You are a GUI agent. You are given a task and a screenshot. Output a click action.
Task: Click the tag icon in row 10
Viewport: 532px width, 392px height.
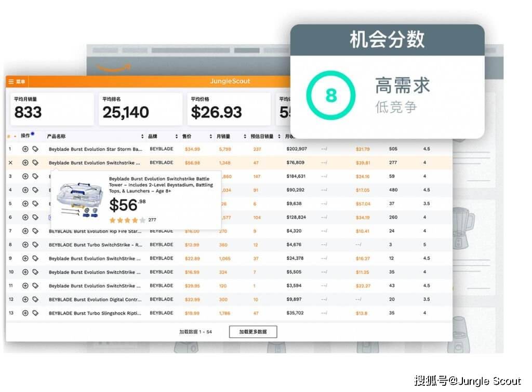tap(35, 272)
